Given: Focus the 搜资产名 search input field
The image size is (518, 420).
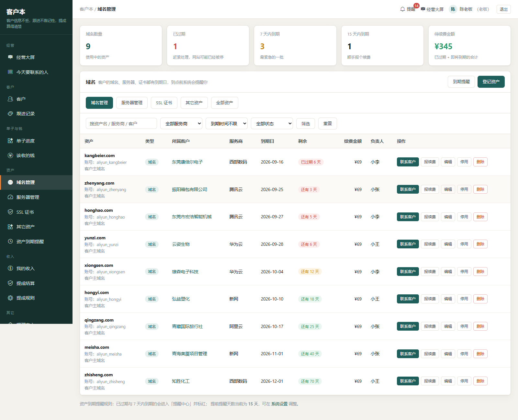Looking at the screenshot, I should tap(121, 123).
